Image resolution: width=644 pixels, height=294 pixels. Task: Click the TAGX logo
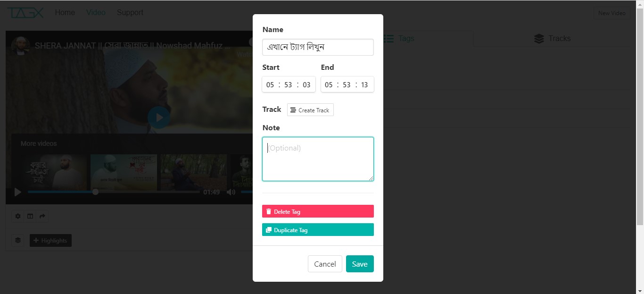[25, 13]
